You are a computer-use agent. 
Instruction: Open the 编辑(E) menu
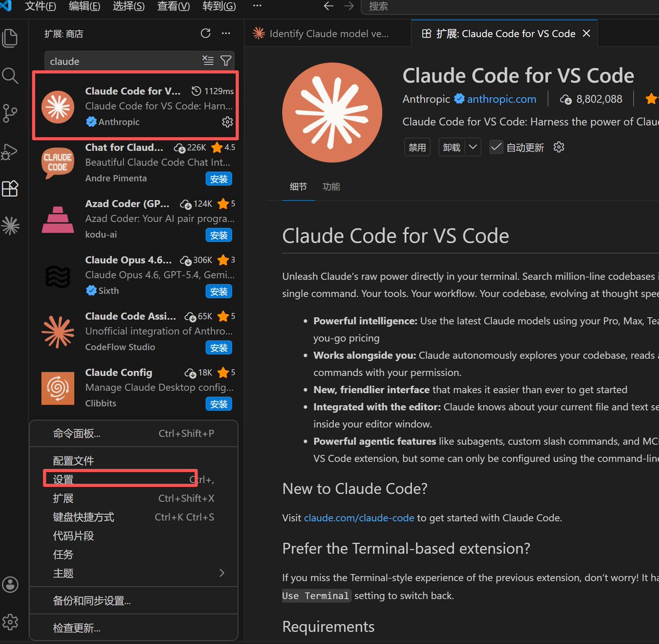[x=85, y=6]
